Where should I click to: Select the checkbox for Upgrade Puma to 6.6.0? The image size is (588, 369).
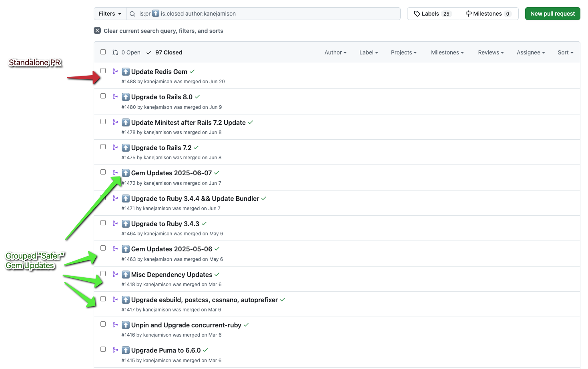pos(103,349)
